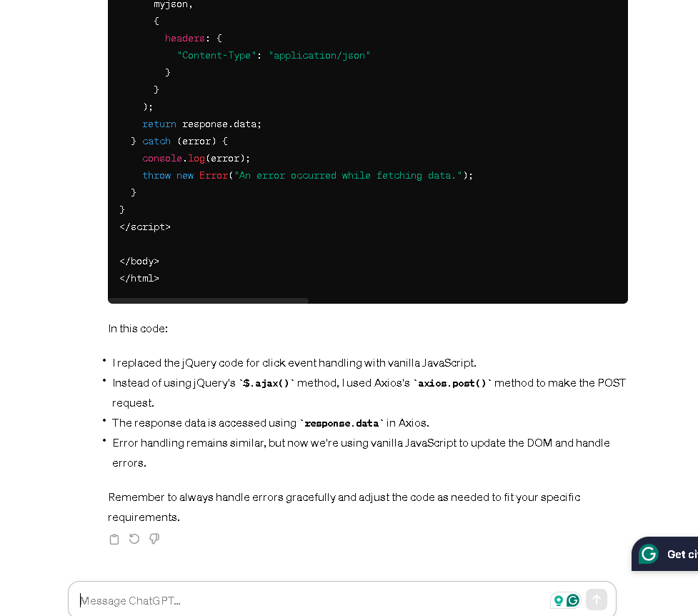Open the Grammarly 'Get ci...' popup
Viewport: 698px width, 616px height.
click(x=664, y=554)
